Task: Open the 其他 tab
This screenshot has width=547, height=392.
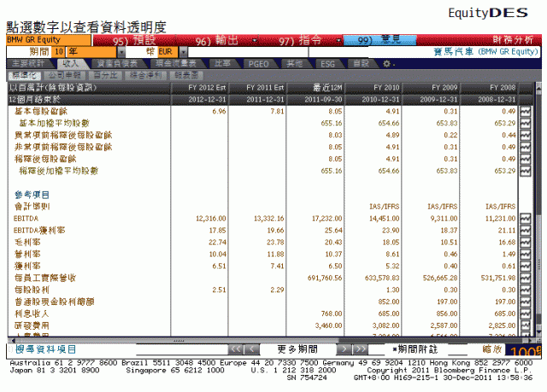Action: (295, 63)
